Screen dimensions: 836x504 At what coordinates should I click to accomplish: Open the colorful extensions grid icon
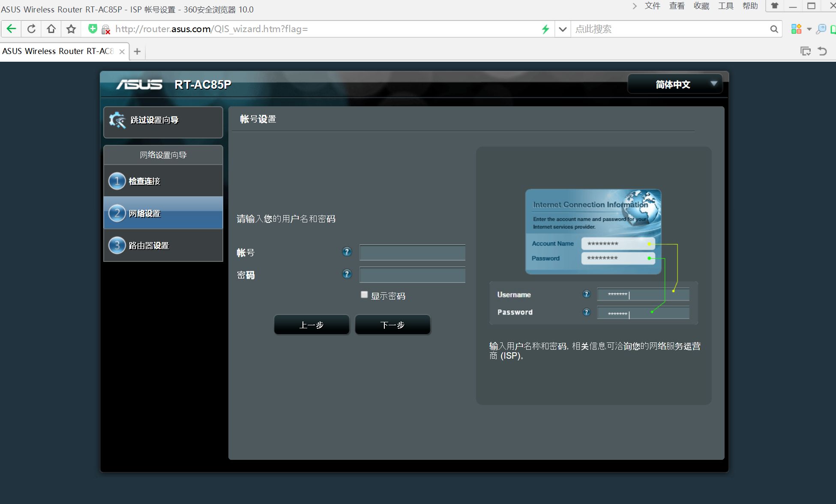(x=796, y=29)
